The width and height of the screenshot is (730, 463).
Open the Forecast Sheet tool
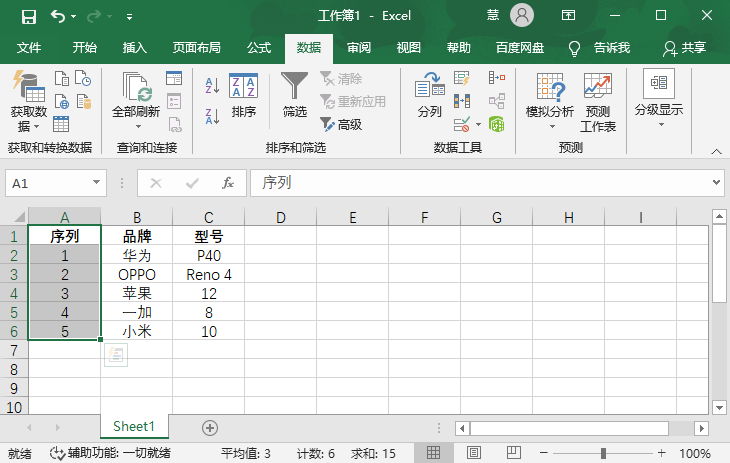pyautogui.click(x=598, y=101)
